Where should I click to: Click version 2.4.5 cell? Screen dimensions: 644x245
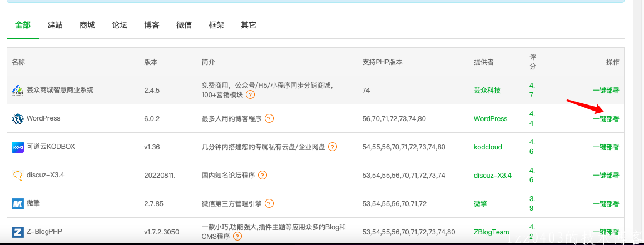pyautogui.click(x=152, y=91)
